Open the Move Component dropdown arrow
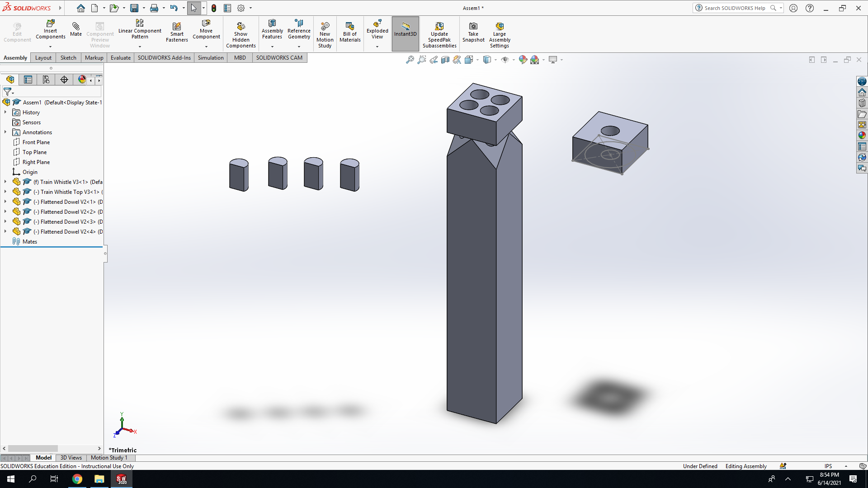 [x=206, y=47]
